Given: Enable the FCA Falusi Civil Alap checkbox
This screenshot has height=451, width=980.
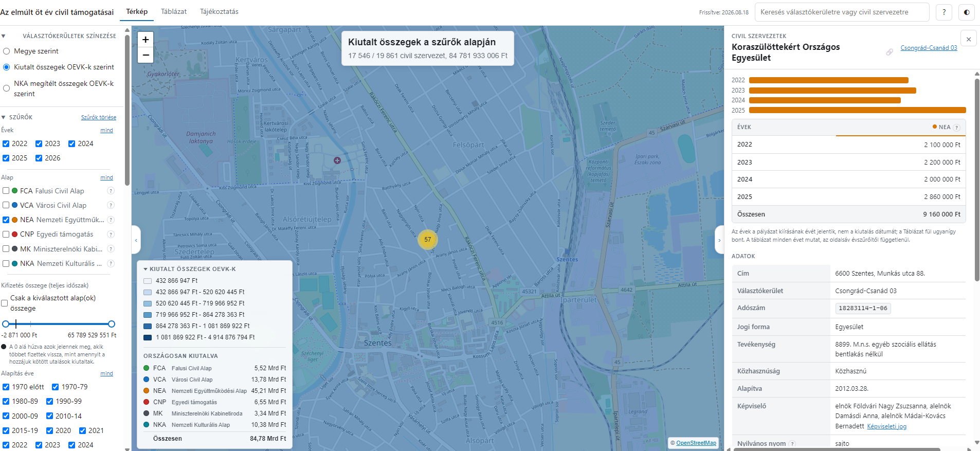Looking at the screenshot, I should tap(6, 191).
